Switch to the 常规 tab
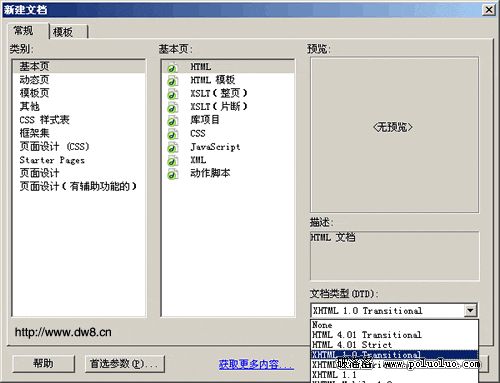500x383 pixels. point(28,31)
